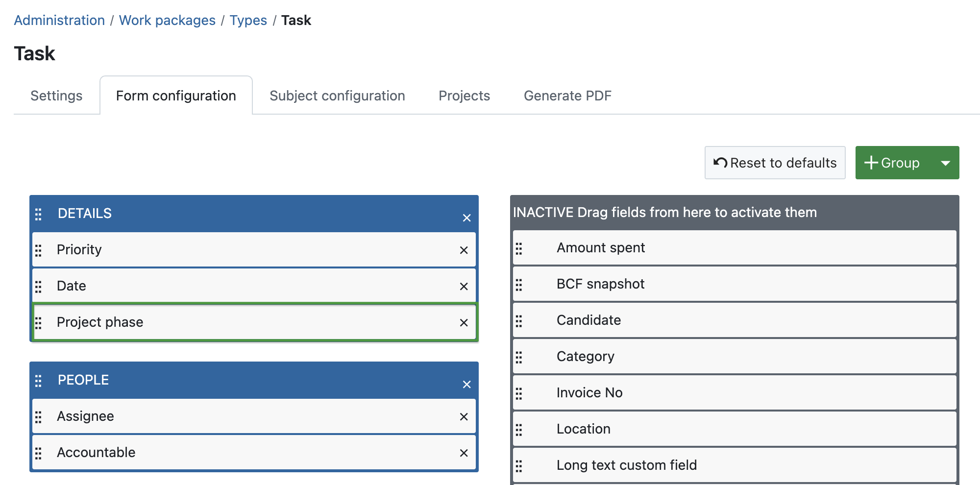This screenshot has width=980, height=485.
Task: Click the drag handle beside Priority
Action: pos(39,250)
